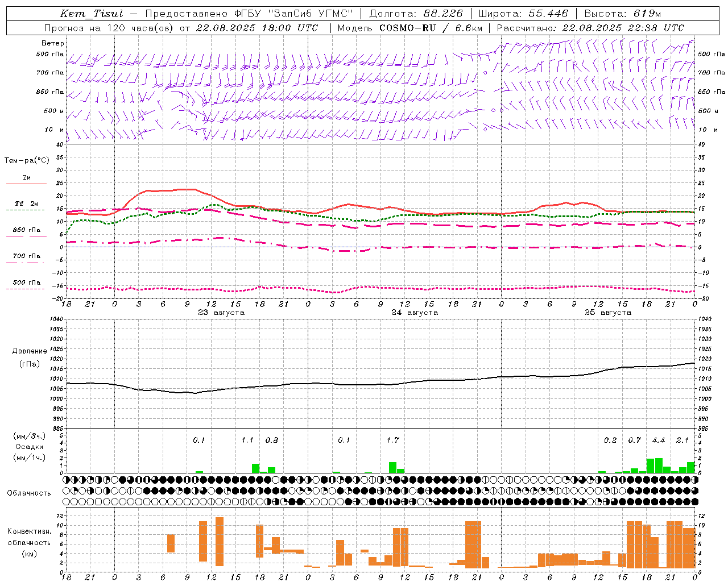Click the Рассчитано: 22.08.2025 22:38 UTC timestamp

(x=590, y=28)
